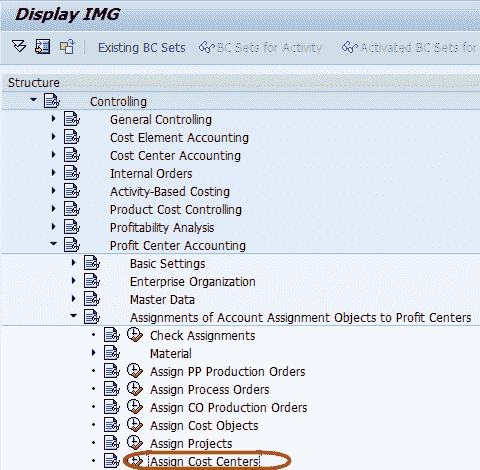Open documentation icon for Assign Projects
Image resolution: width=480 pixels, height=470 pixels.
pos(112,443)
